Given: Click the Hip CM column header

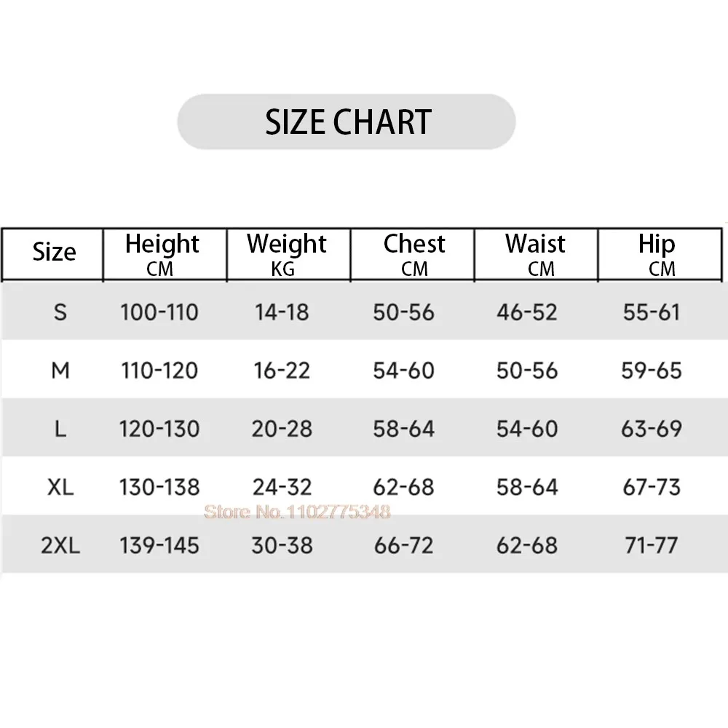Looking at the screenshot, I should click(x=660, y=254).
